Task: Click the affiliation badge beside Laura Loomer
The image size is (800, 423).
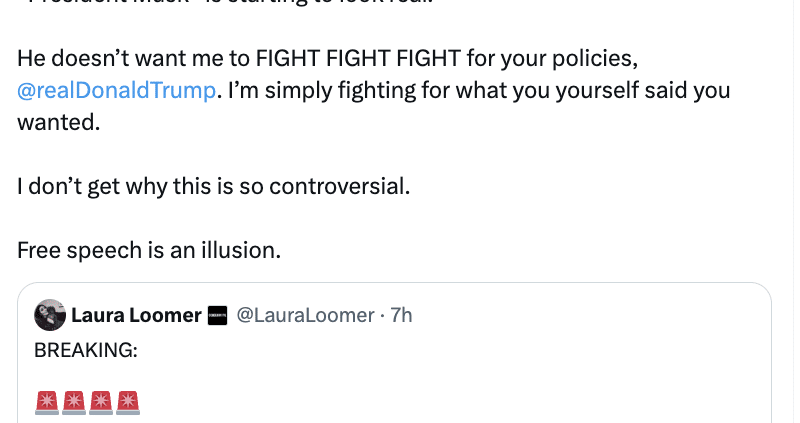Action: (217, 316)
